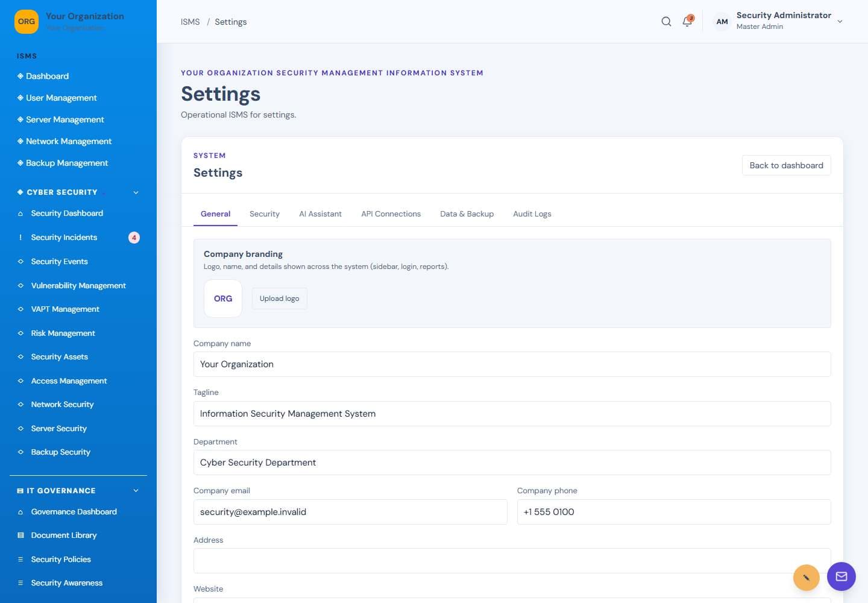Switch to the Security tab

(265, 214)
